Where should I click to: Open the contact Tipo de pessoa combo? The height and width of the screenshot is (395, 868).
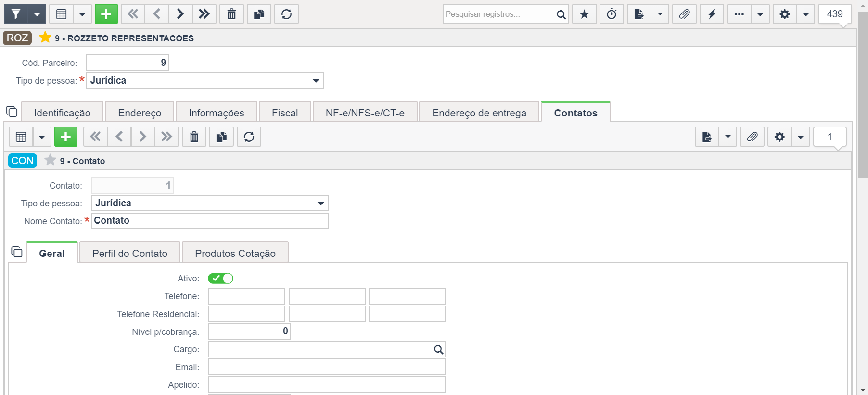(x=210, y=203)
